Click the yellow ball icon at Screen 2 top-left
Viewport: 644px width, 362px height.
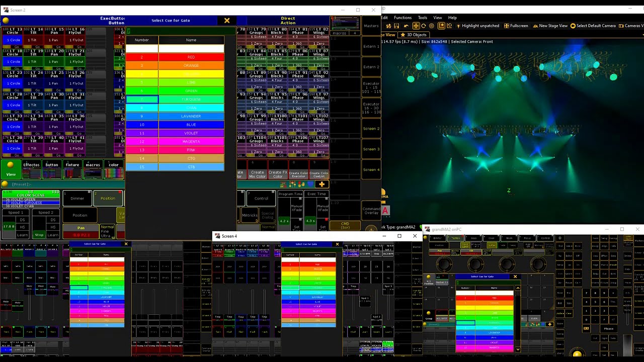point(6,21)
